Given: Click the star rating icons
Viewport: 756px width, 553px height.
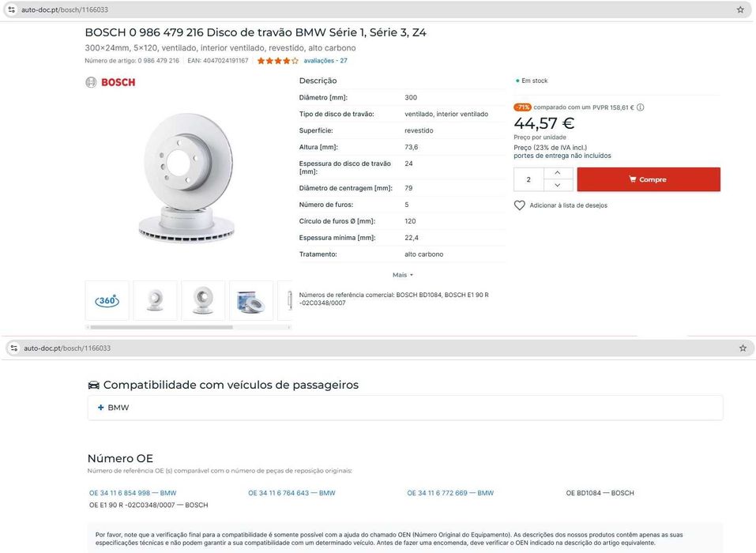Looking at the screenshot, I should [277, 61].
